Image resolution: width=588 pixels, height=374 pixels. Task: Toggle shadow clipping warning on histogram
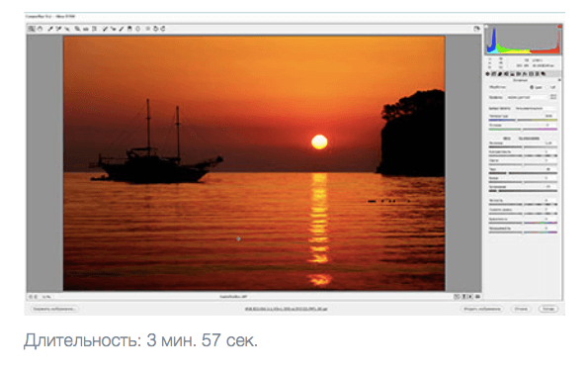coord(486,27)
